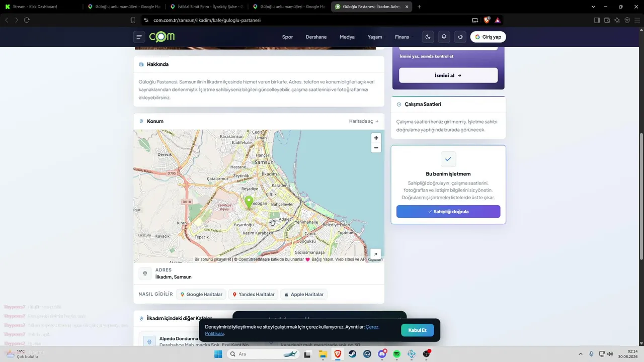
Task: Click the Bu benim işletmem checkmark icon
Action: (x=448, y=159)
